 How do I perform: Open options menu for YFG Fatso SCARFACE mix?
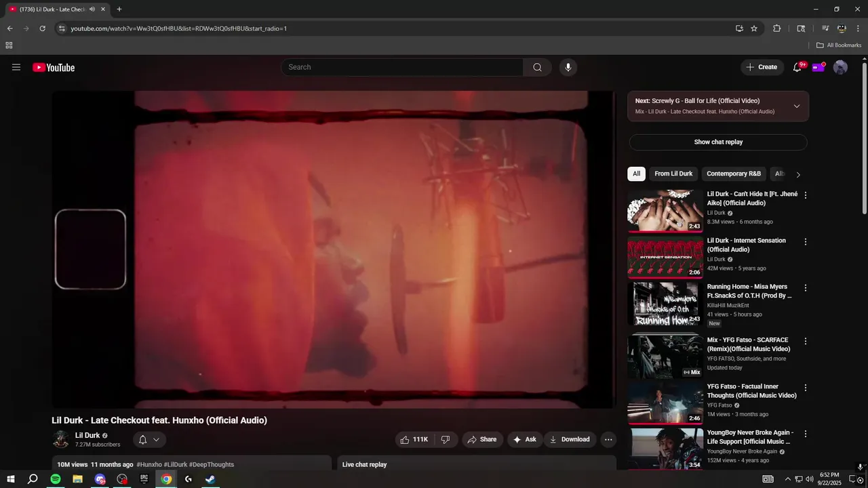pos(806,341)
